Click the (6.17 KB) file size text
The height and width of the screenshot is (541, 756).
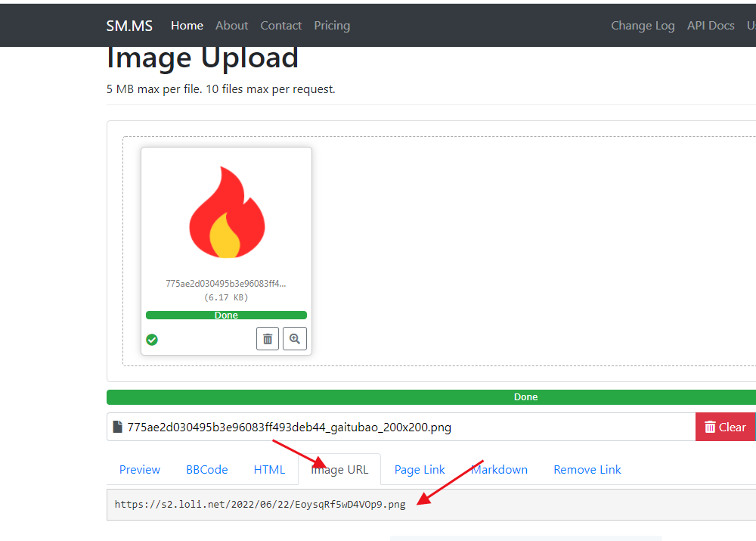point(225,297)
